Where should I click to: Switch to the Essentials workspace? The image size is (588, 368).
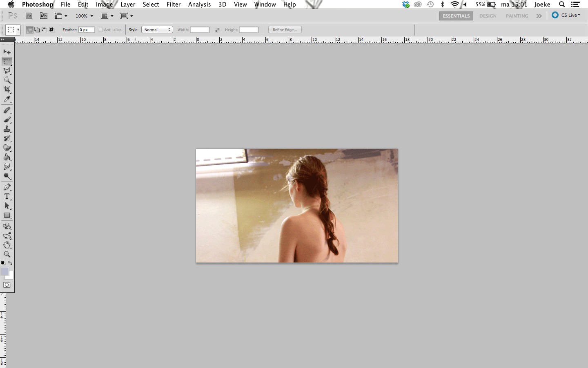click(456, 16)
